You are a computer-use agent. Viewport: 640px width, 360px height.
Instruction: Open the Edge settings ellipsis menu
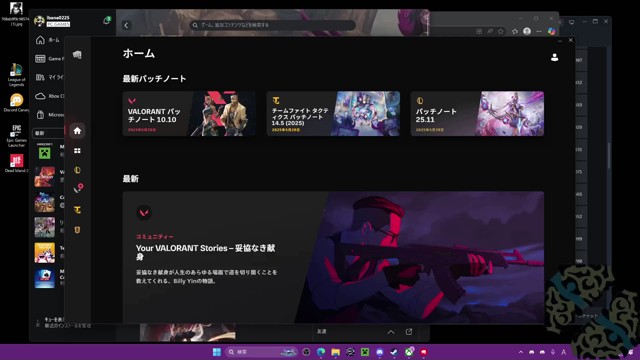pyautogui.click(x=539, y=31)
